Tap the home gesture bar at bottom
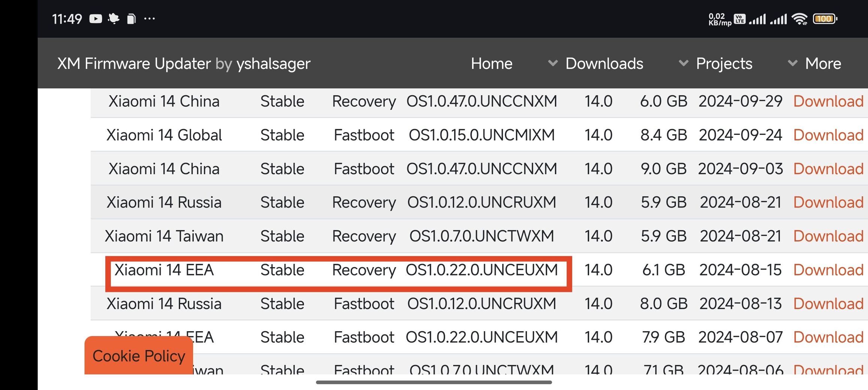 click(x=434, y=382)
